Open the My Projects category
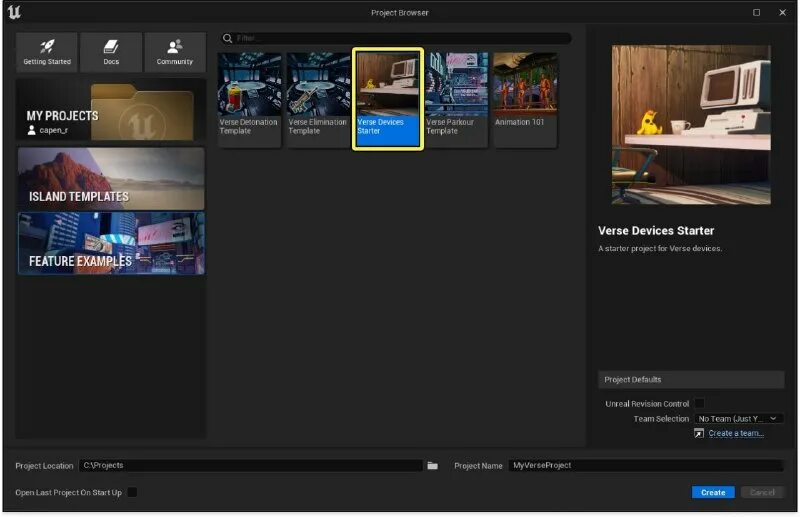Screen dimensions: 800x517 tap(111, 110)
